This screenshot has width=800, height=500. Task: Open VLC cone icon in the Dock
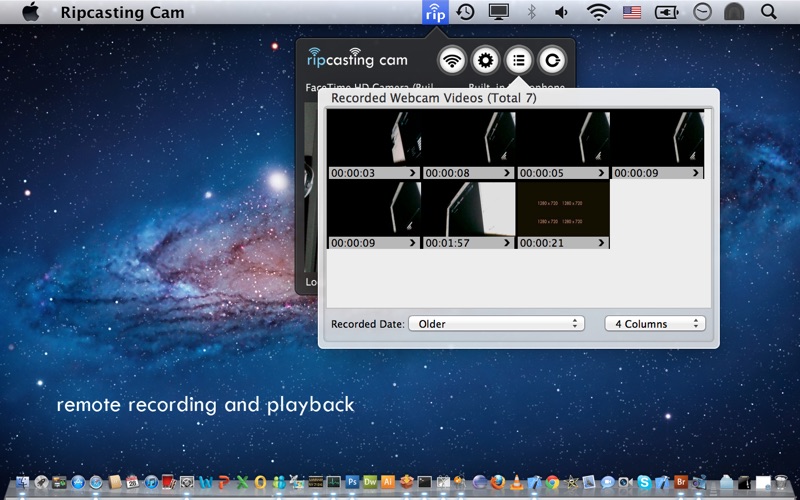(516, 482)
